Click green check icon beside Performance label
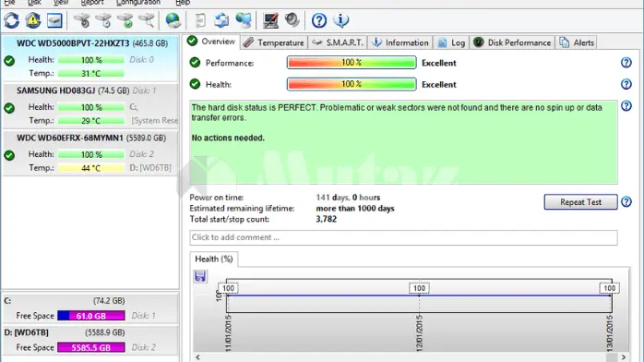The height and width of the screenshot is (362, 644). coord(195,63)
